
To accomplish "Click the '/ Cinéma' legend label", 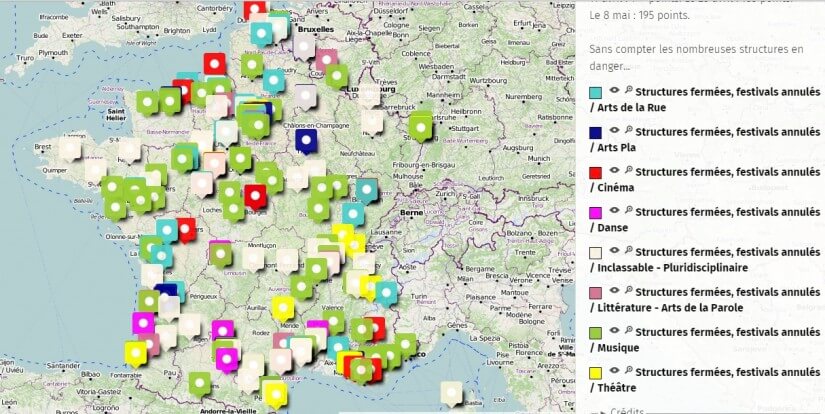I will click(x=612, y=188).
